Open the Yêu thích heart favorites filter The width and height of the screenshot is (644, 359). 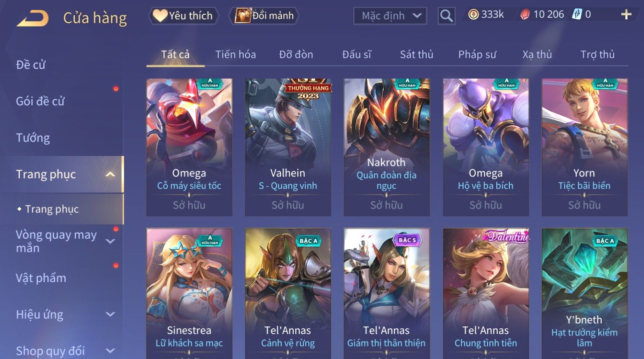pyautogui.click(x=183, y=16)
